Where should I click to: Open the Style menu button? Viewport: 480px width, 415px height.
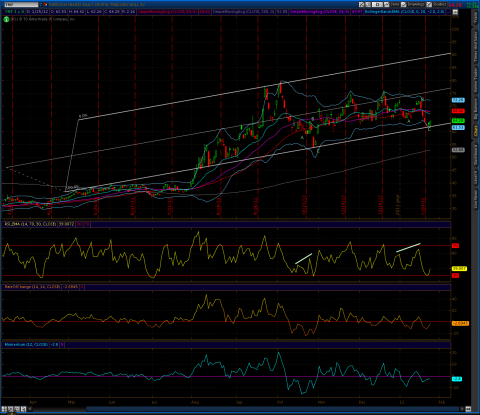point(392,4)
